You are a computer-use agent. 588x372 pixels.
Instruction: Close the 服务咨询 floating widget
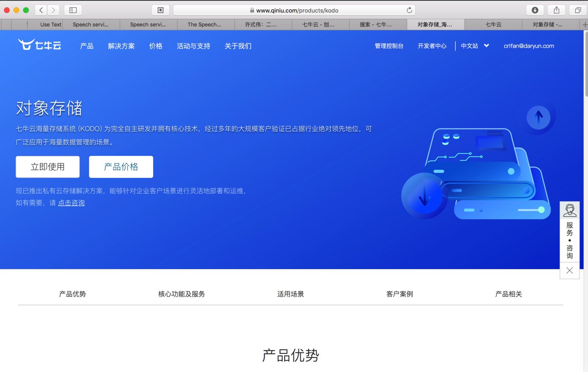coord(569,271)
